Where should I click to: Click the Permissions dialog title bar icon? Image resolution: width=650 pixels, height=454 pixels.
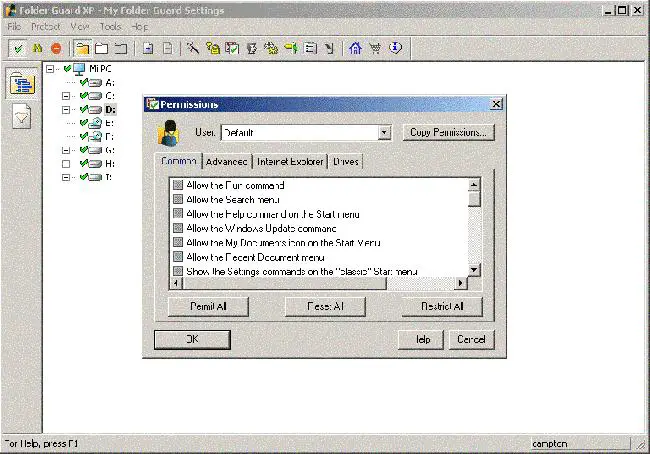click(153, 104)
